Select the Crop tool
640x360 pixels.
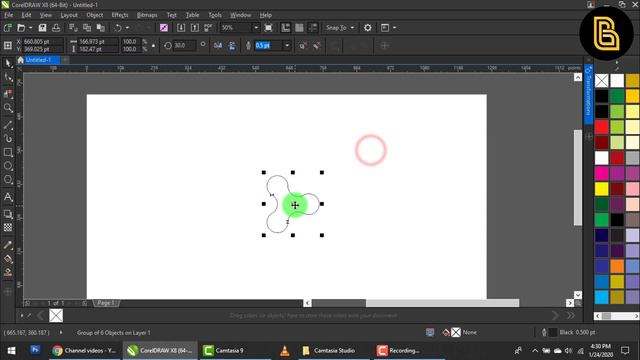(x=8, y=93)
